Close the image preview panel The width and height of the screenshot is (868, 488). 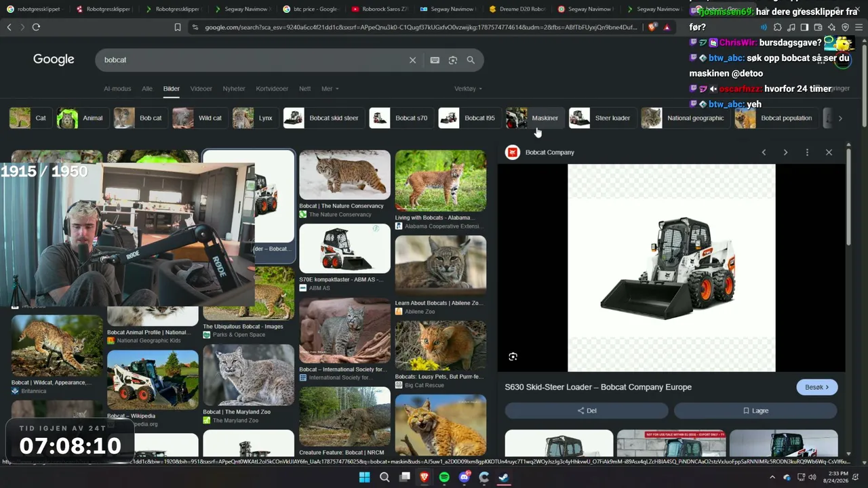tap(829, 152)
